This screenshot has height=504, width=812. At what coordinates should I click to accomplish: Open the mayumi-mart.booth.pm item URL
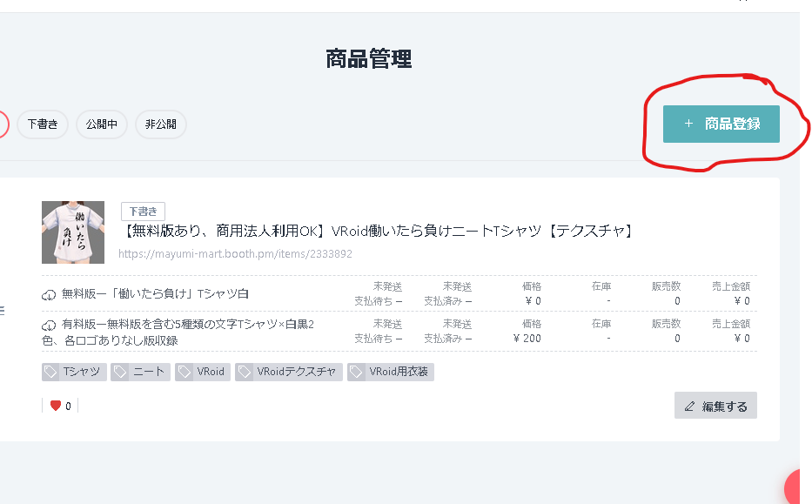pos(235,254)
